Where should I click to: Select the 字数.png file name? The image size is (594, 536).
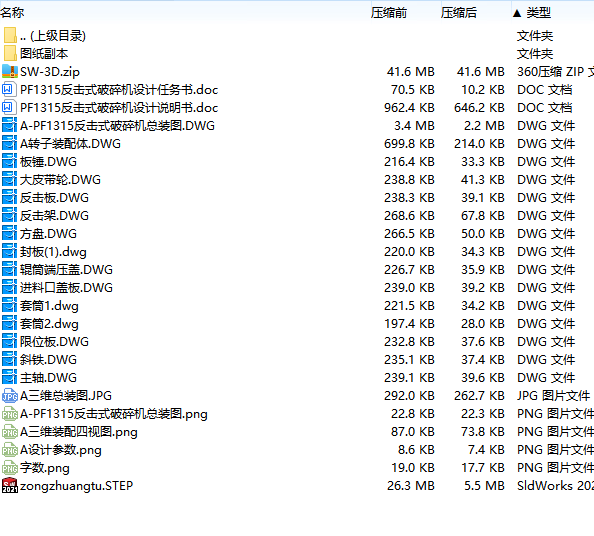(45, 468)
